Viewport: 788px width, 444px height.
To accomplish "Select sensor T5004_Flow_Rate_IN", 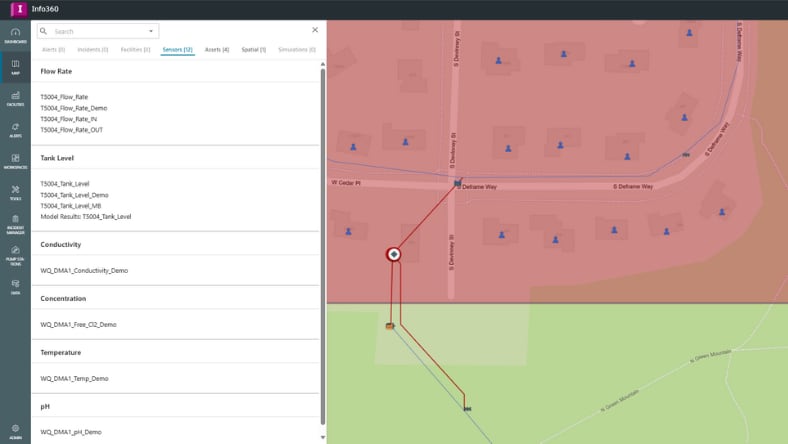I will 69,119.
